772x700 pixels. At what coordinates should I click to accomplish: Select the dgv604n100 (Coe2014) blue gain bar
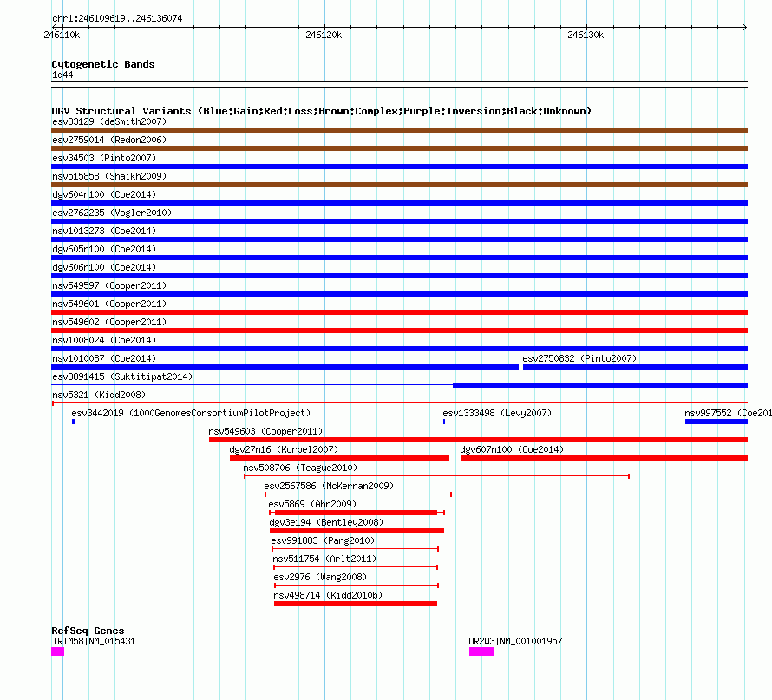tap(399, 203)
